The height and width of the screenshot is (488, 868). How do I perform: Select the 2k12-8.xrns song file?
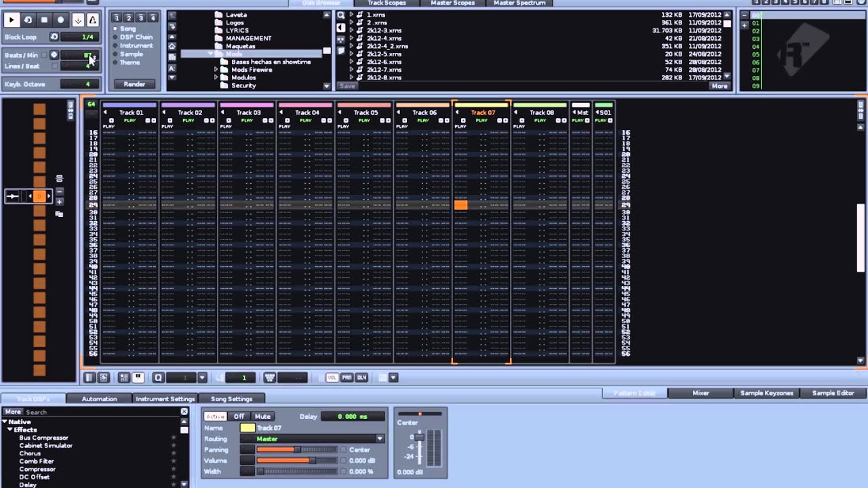(384, 77)
